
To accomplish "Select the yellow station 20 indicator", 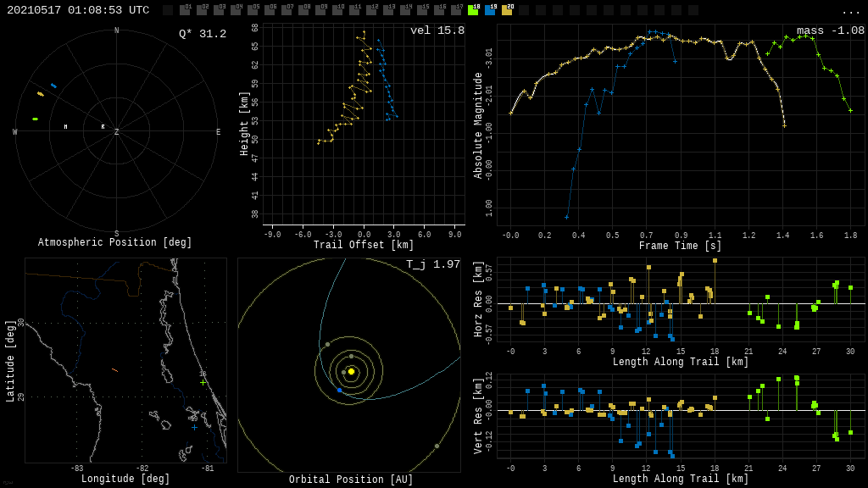I will click(507, 10).
